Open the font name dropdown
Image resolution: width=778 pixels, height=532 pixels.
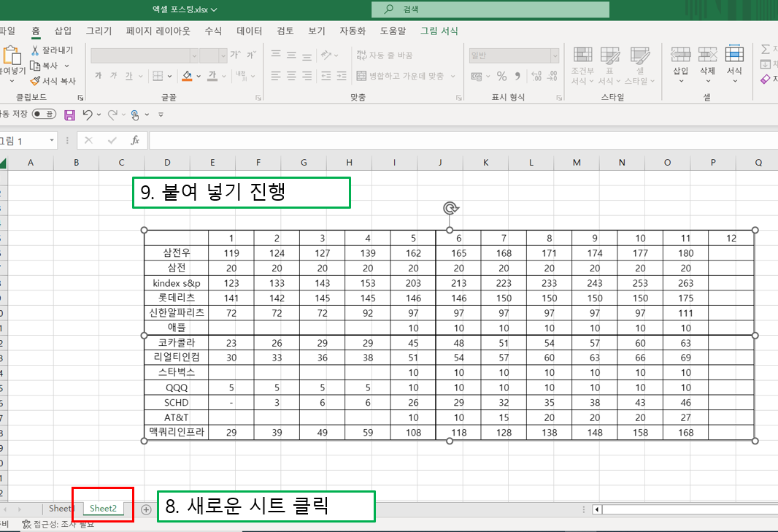[x=194, y=55]
